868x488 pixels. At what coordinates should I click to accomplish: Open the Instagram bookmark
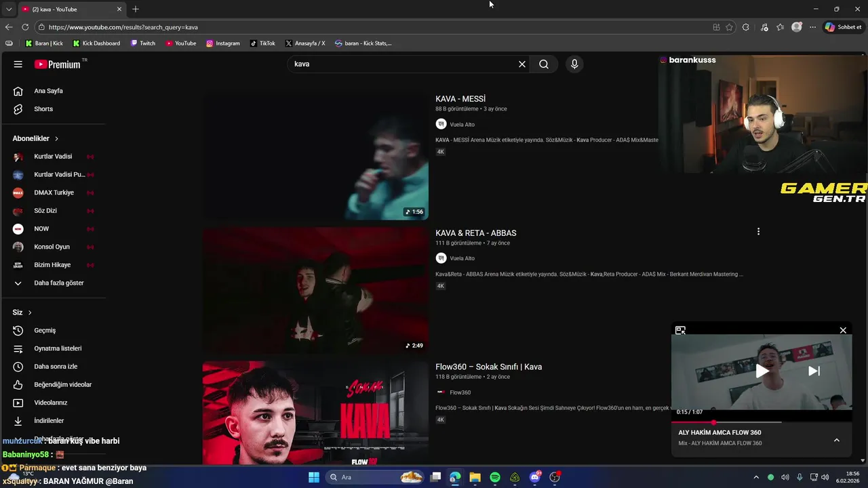tap(223, 43)
